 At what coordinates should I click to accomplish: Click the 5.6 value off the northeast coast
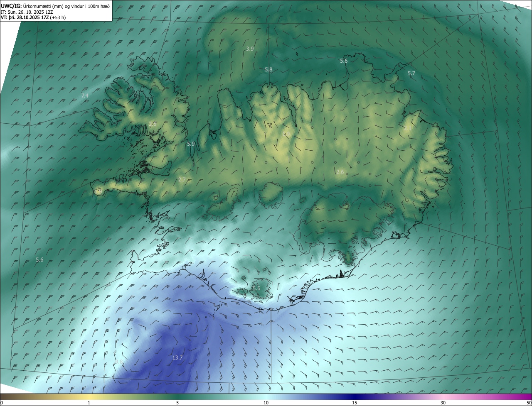click(x=344, y=61)
